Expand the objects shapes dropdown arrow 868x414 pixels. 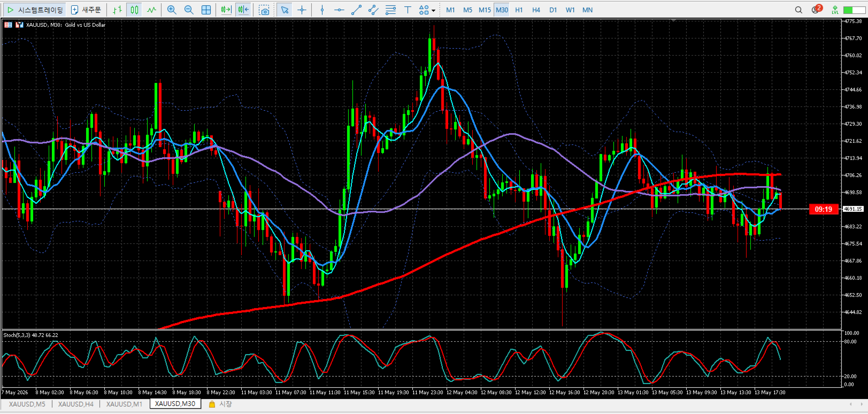coord(433,10)
